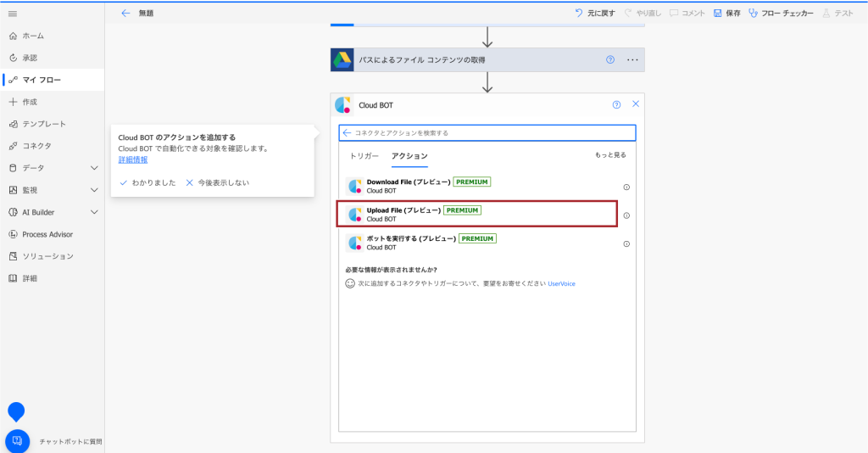Screen dimensions: 868x453
Task: Show info for Download File action
Action: (626, 187)
